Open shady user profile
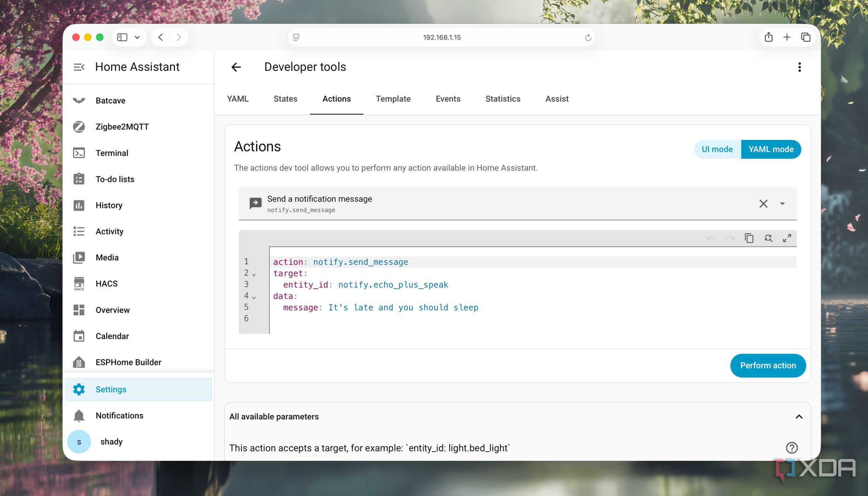The height and width of the screenshot is (496, 868). point(138,442)
